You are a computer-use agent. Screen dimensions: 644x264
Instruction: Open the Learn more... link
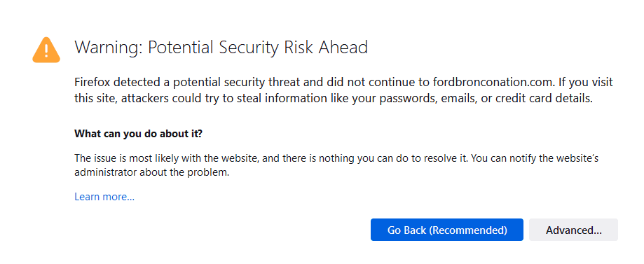click(x=104, y=197)
